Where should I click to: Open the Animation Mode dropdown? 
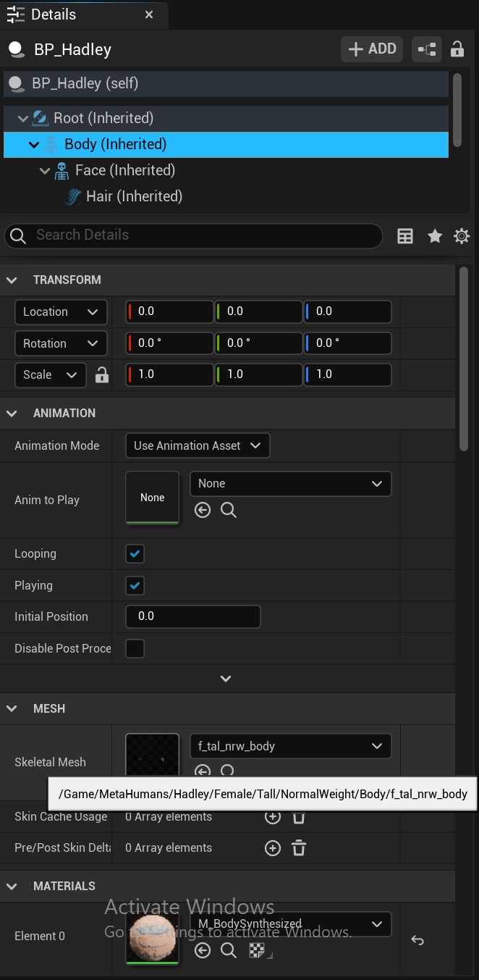coord(198,445)
